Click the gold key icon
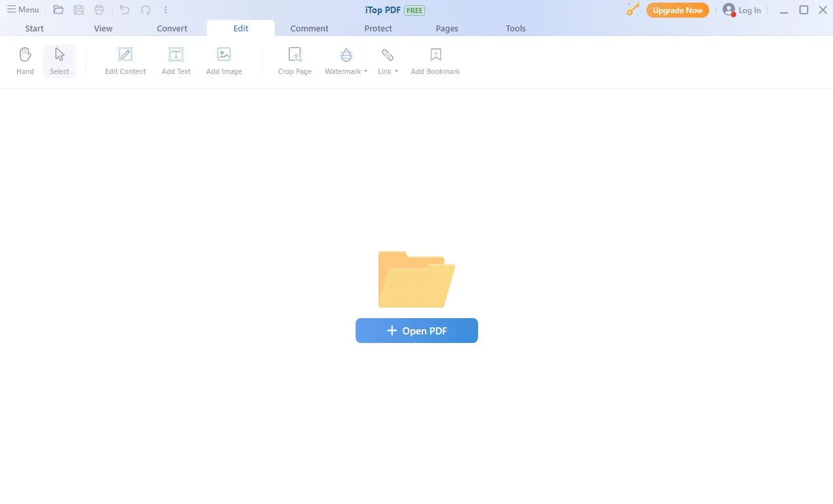 pyautogui.click(x=633, y=10)
